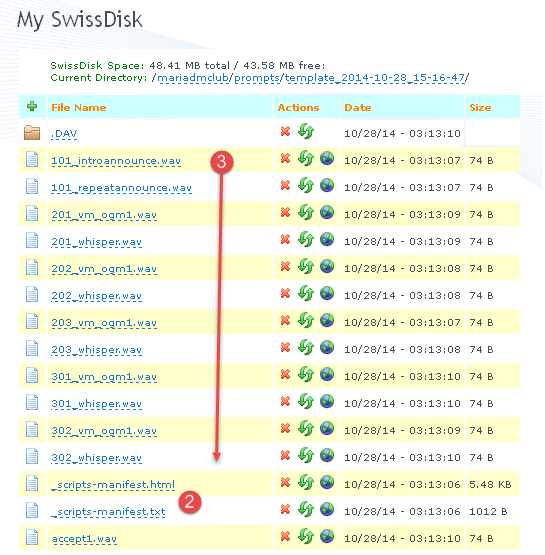Delete 101_introannounce.wav using the red X
The height and width of the screenshot is (555, 546).
click(285, 158)
